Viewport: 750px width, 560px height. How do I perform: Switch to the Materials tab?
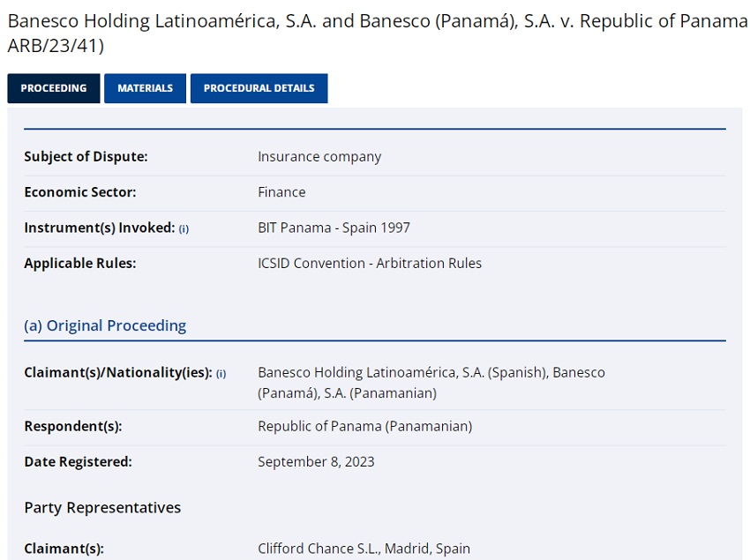pos(145,88)
